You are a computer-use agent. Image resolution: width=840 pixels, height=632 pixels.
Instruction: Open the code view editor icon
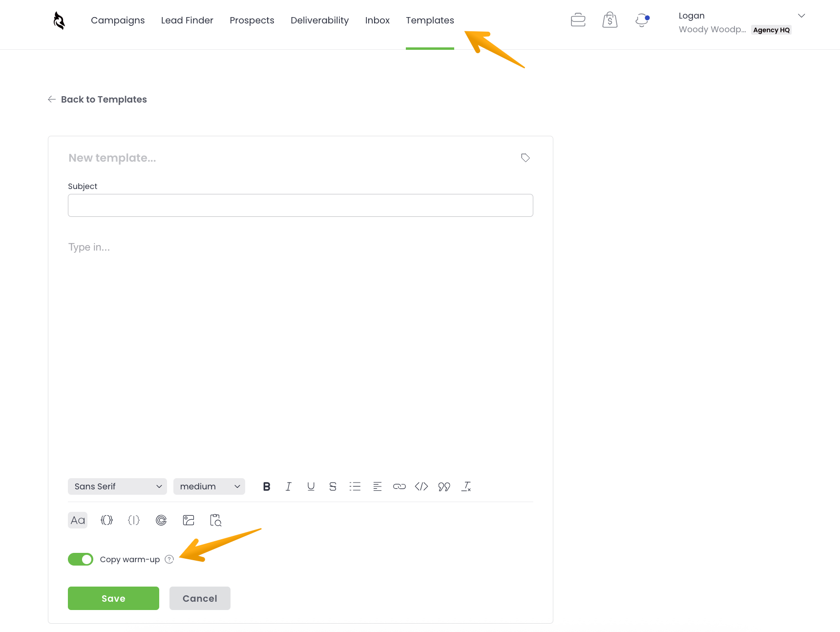pyautogui.click(x=421, y=486)
